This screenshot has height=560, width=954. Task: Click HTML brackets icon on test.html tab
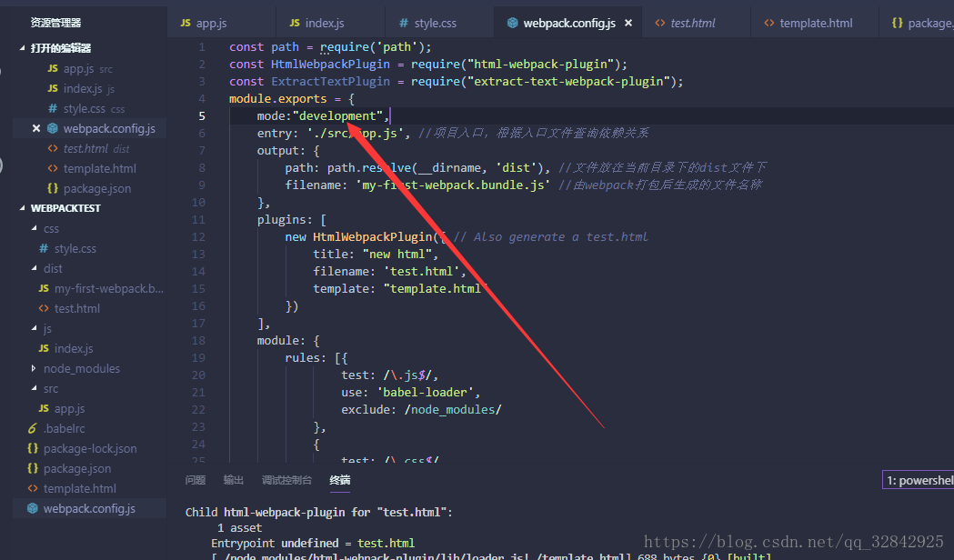coord(659,23)
